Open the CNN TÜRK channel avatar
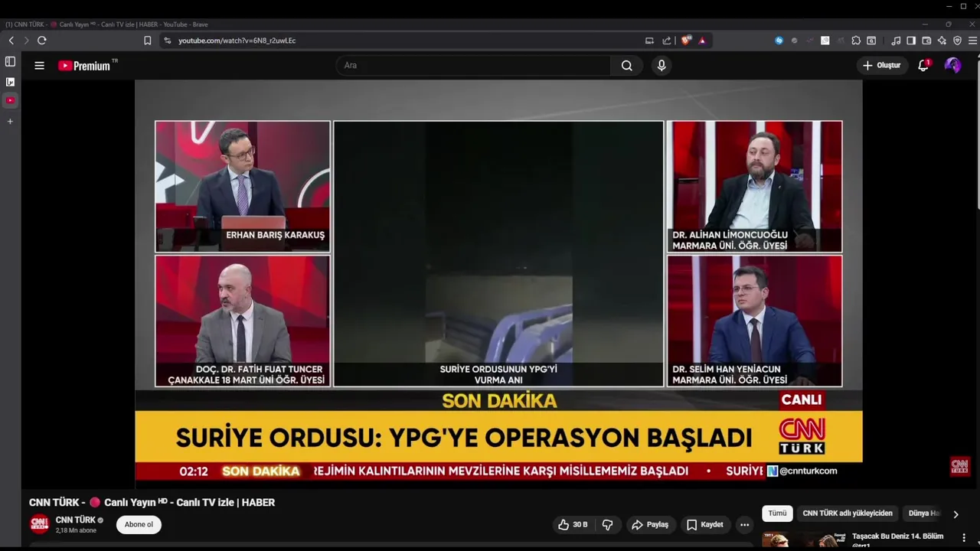This screenshot has width=980, height=551. pyautogui.click(x=39, y=524)
